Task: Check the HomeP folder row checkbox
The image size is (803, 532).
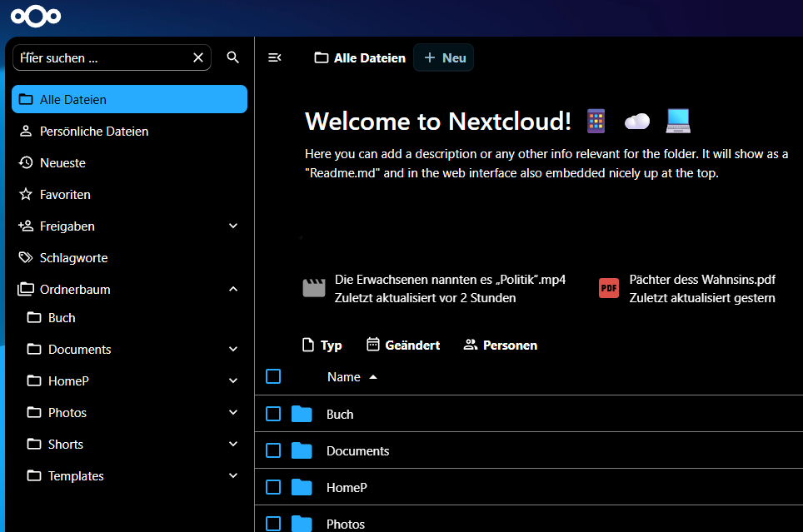Action: [273, 487]
